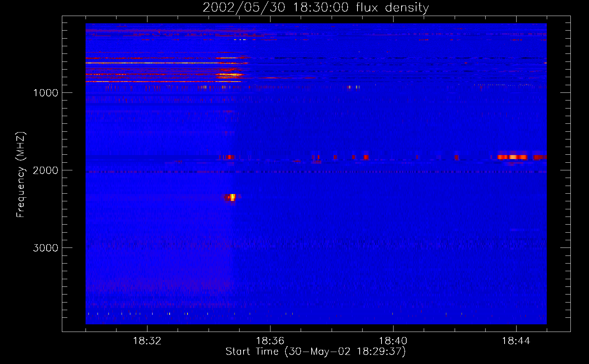Viewport: 589px width, 364px height.
Task: Click the 2000 frequency tick label
Action: [x=46, y=170]
